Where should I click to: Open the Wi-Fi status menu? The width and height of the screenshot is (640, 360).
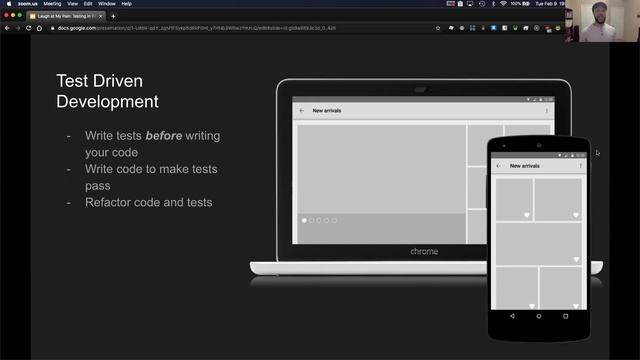pos(503,4)
